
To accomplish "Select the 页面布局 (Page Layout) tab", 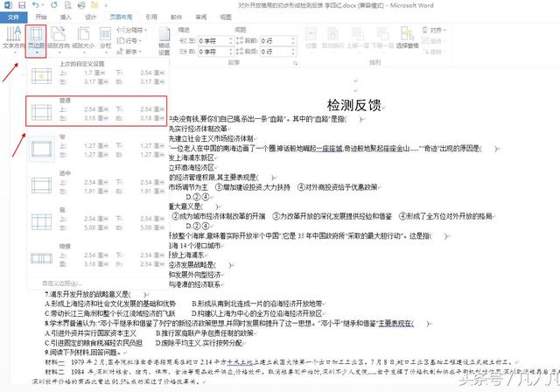I will click(121, 17).
